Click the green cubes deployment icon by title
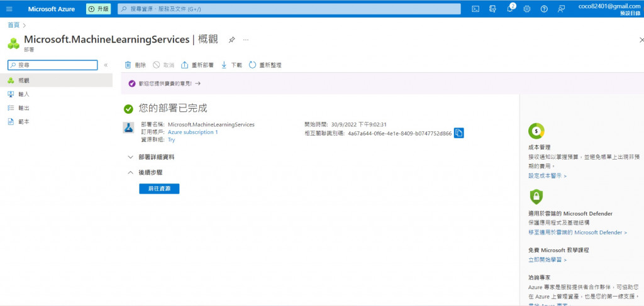 tap(14, 43)
